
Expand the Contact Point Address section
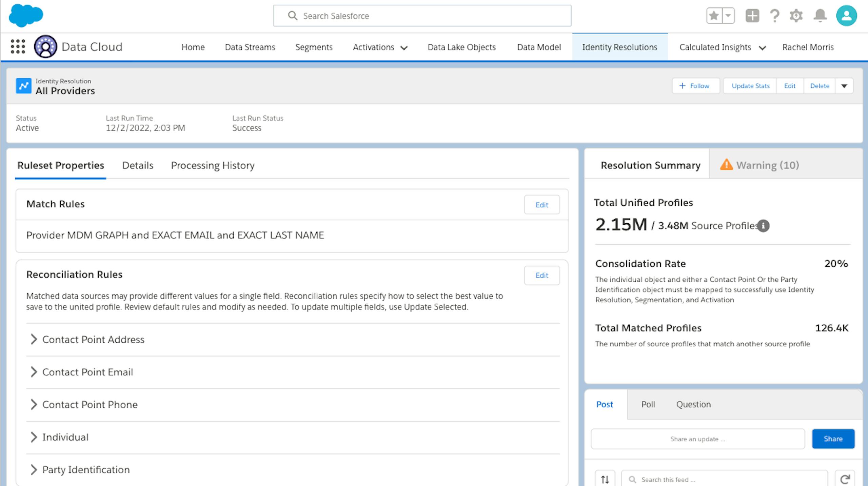(34, 339)
